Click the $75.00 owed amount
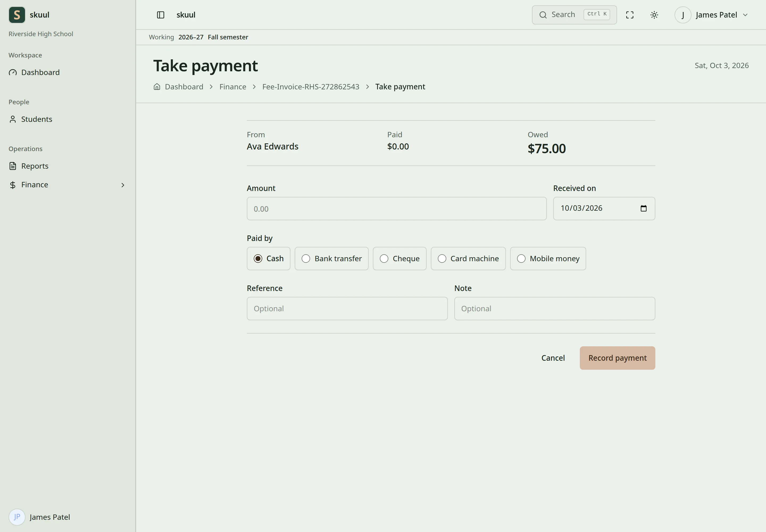This screenshot has height=532, width=766. (547, 149)
